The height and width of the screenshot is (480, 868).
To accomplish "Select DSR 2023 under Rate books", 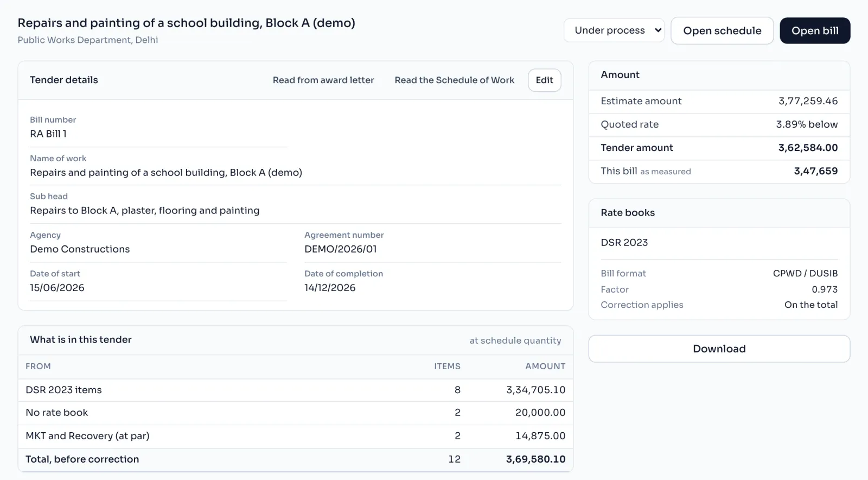I will [x=624, y=243].
